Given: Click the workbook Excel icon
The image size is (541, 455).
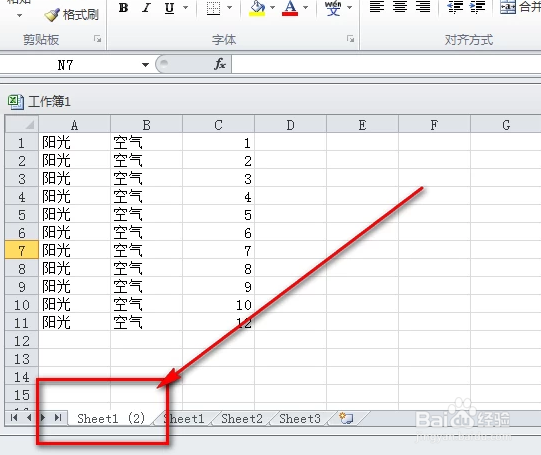Looking at the screenshot, I should pos(15,102).
